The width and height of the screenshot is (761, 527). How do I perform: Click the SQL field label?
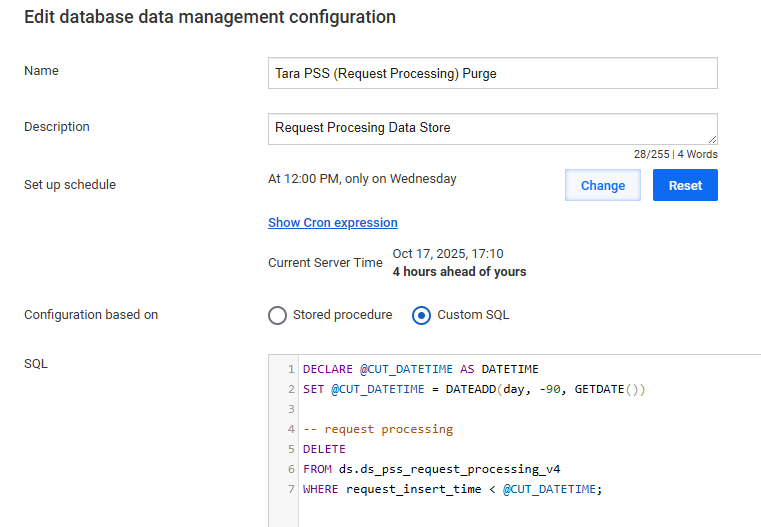coord(36,364)
